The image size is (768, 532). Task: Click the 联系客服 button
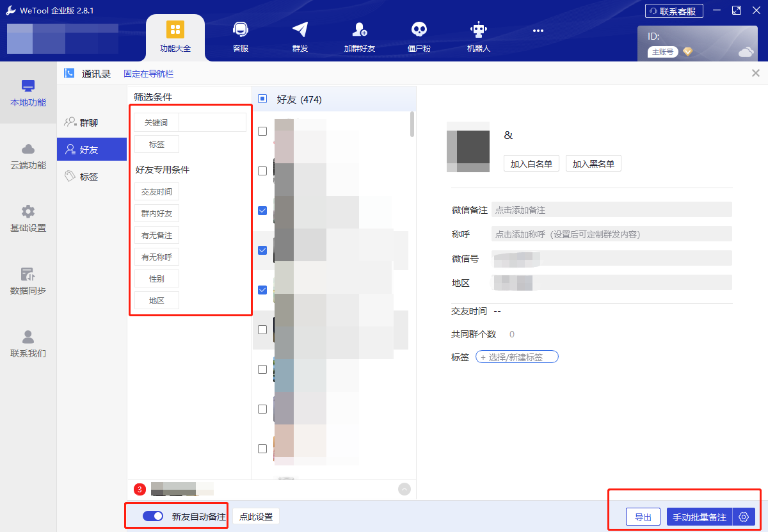674,11
